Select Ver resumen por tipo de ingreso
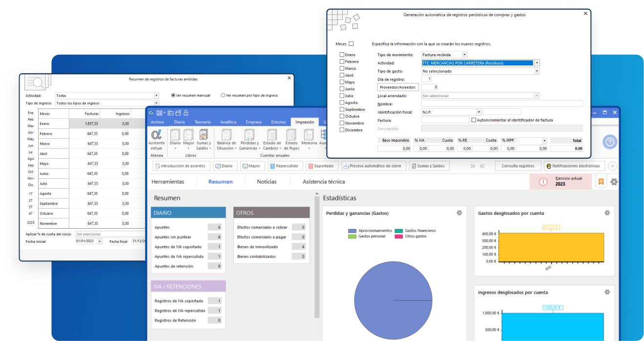This screenshot has width=644, height=341. coord(223,95)
